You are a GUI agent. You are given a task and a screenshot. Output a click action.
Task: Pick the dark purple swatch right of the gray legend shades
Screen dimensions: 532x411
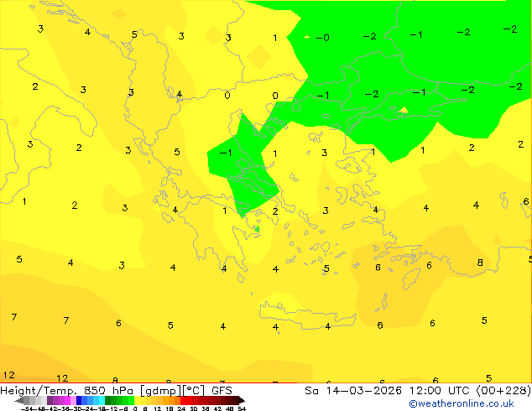[x=50, y=400]
